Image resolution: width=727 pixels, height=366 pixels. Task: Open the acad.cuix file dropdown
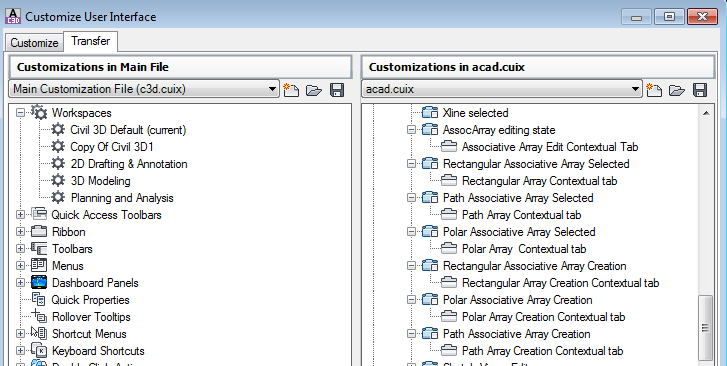pyautogui.click(x=502, y=89)
